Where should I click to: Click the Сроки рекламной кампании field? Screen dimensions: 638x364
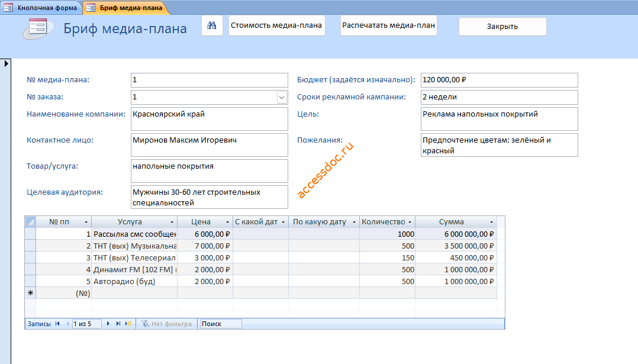click(x=500, y=97)
